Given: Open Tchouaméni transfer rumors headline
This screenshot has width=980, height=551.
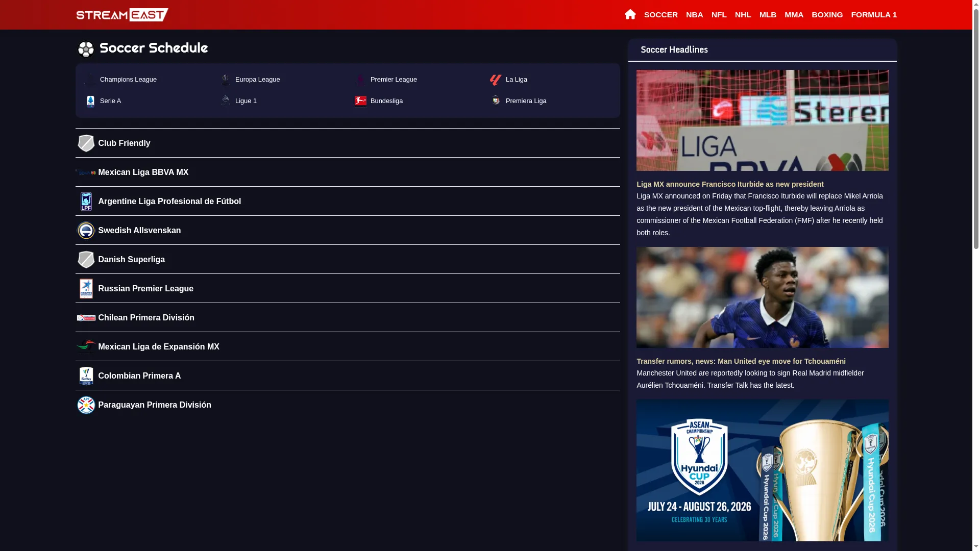Looking at the screenshot, I should (x=741, y=361).
